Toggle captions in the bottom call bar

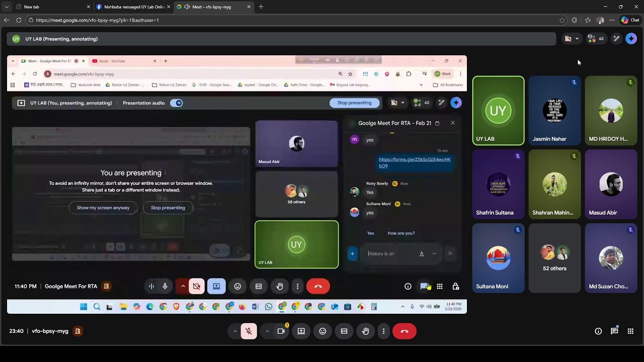tap(344, 331)
